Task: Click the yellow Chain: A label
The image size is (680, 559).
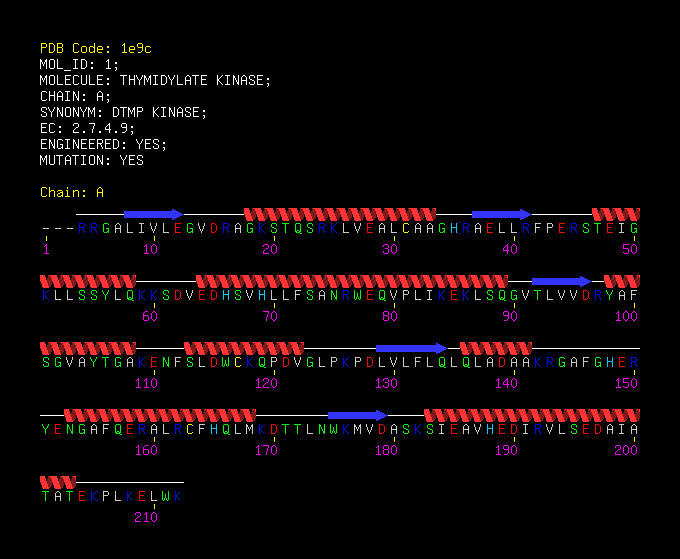Action: click(72, 192)
